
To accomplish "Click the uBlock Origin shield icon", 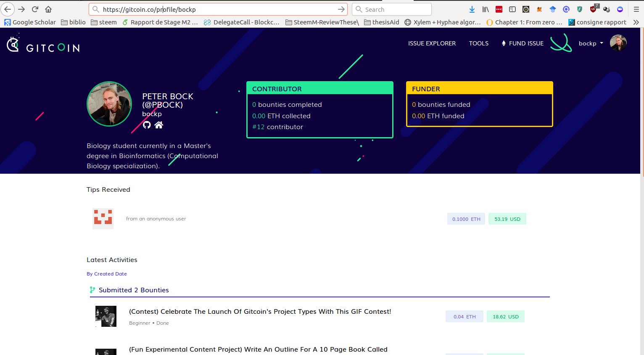I will coord(593,9).
